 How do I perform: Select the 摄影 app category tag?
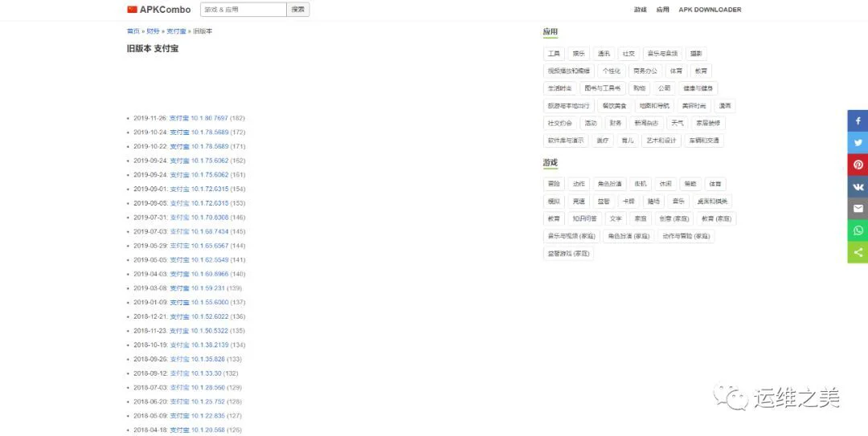point(696,54)
